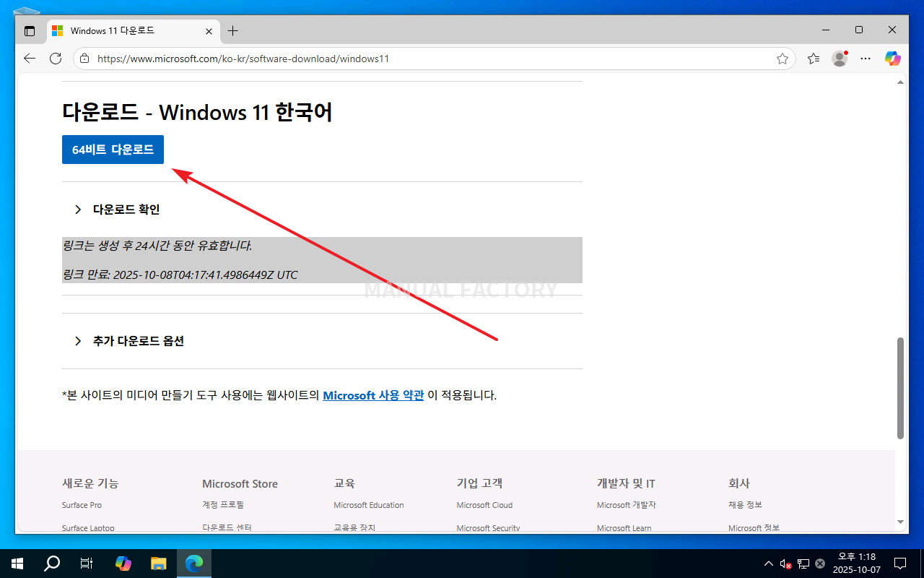This screenshot has width=924, height=578.
Task: Expand the 추가 다운로드 옵션 section
Action: [x=138, y=341]
